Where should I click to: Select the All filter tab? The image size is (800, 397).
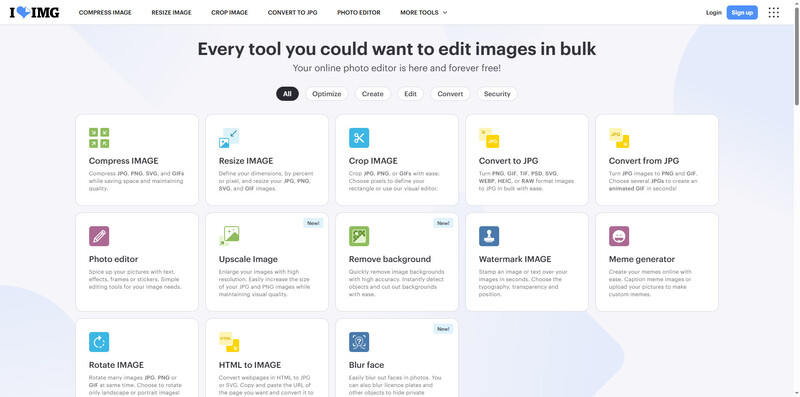287,94
